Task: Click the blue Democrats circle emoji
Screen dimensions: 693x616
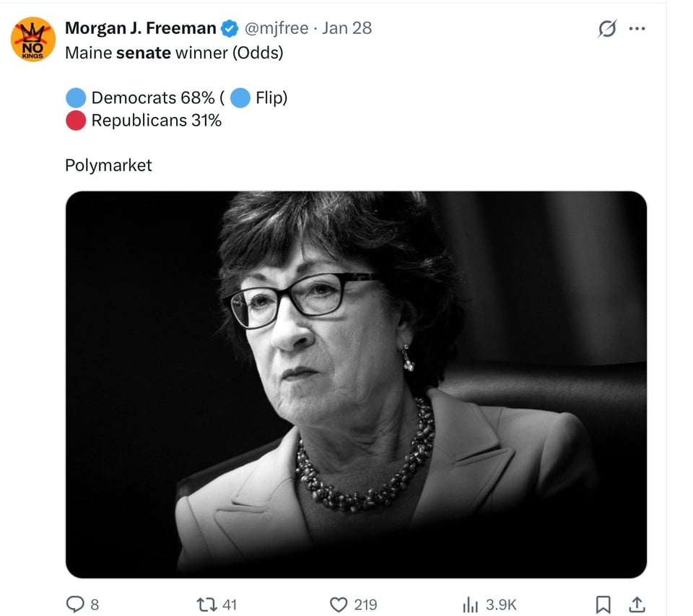Action: (77, 97)
